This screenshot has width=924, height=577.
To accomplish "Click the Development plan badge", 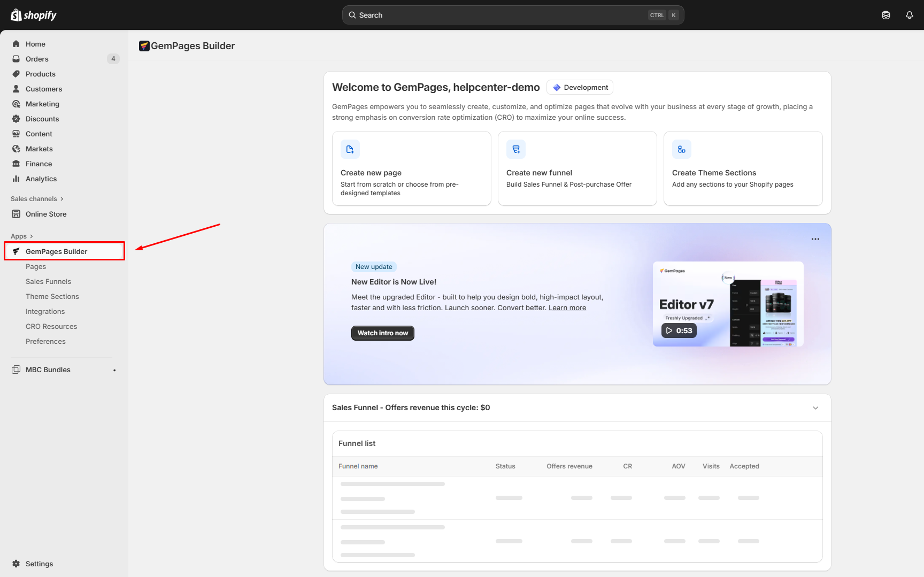I will [580, 87].
